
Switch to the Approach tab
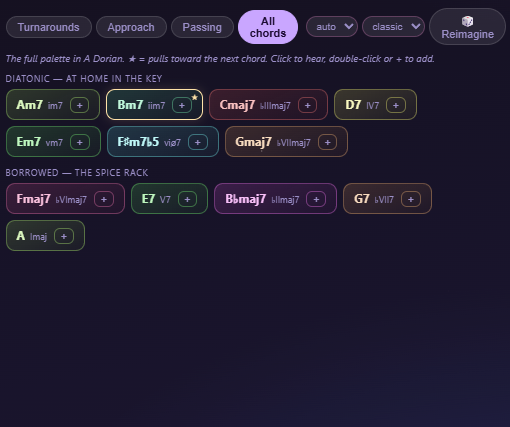[131, 27]
